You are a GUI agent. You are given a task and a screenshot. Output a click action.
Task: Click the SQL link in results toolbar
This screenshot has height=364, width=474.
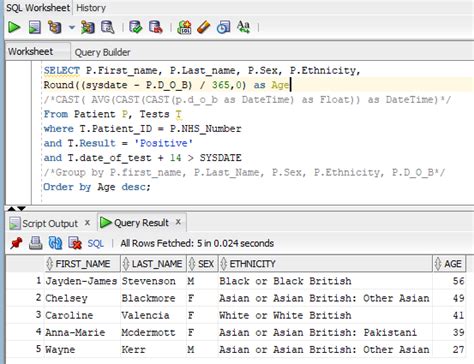point(96,243)
